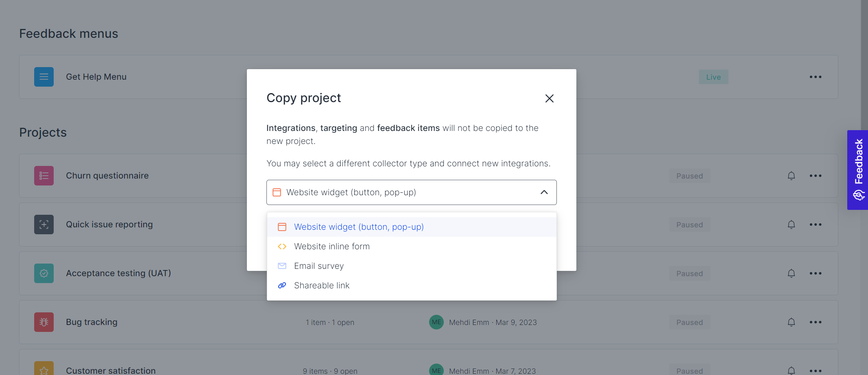Click Churn questionnaire notification bell
Viewport: 868px width, 375px height.
pyautogui.click(x=791, y=176)
